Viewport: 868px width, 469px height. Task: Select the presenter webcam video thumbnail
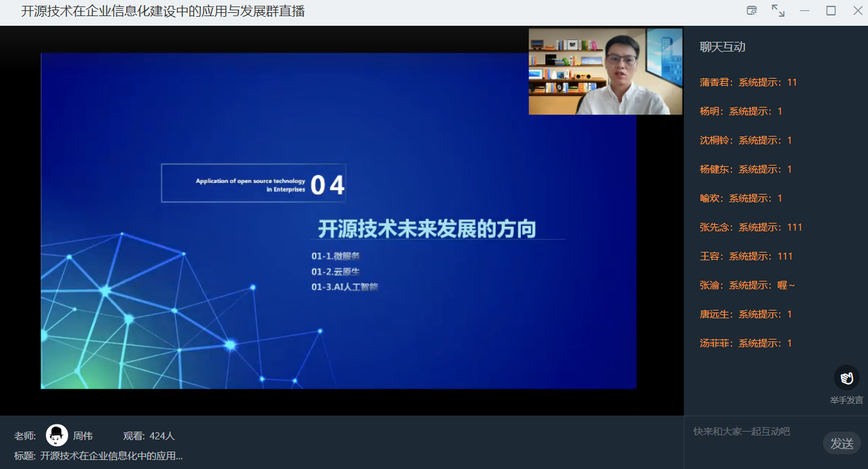point(605,72)
